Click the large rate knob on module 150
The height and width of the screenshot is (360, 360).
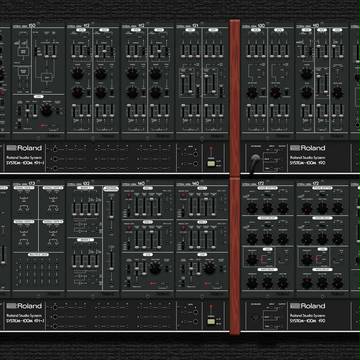46,110
